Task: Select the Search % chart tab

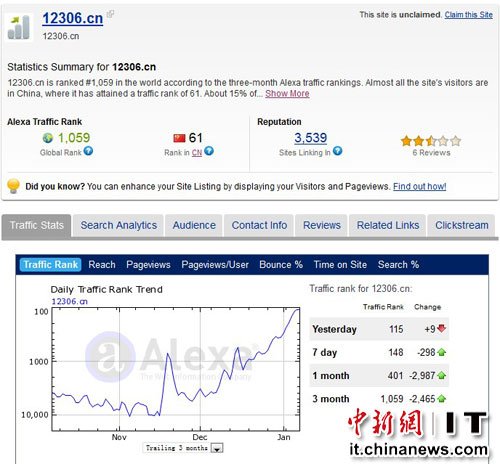Action: tap(398, 265)
